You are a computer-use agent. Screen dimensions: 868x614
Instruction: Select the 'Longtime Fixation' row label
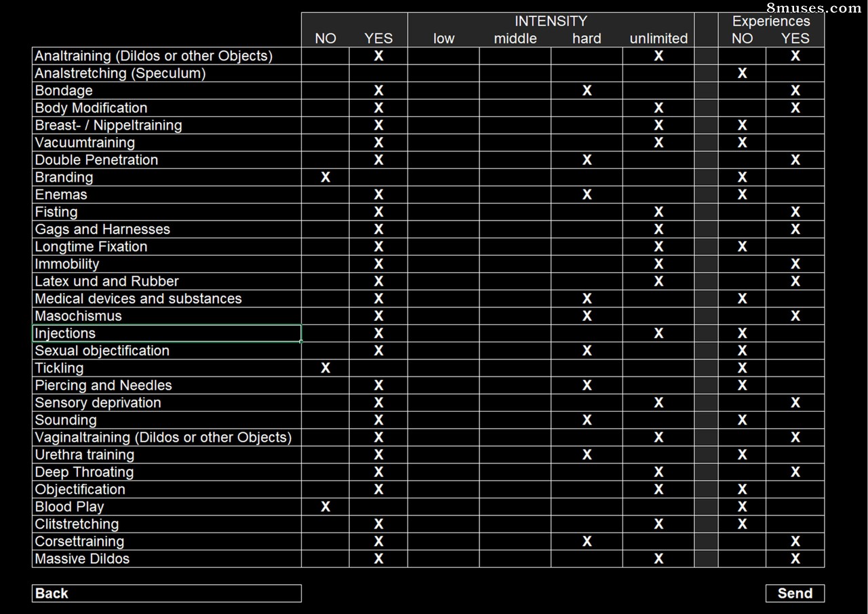click(x=91, y=247)
